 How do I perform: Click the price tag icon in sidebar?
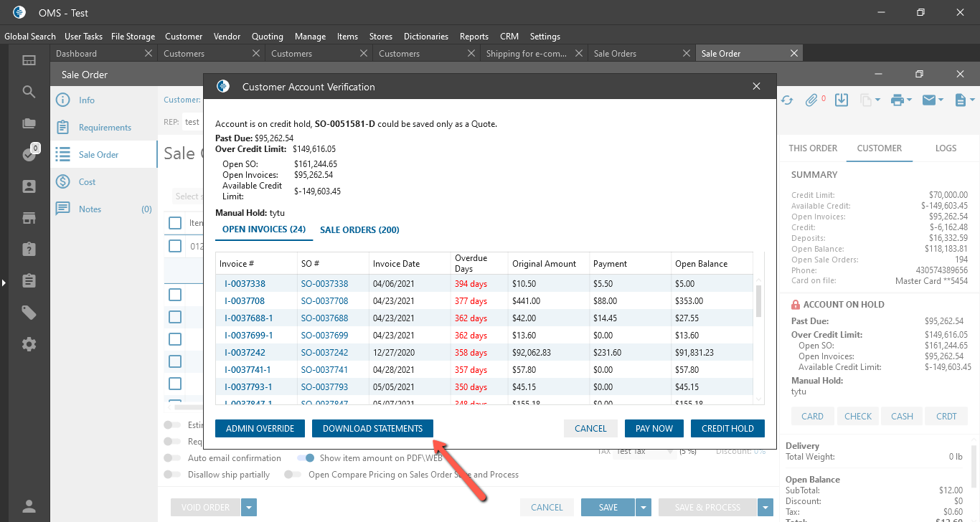[29, 313]
